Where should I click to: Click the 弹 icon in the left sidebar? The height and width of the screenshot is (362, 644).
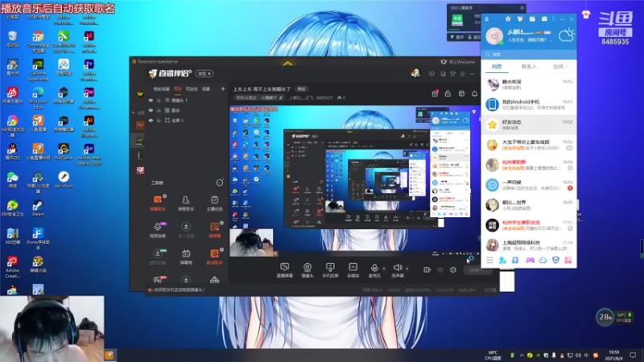tap(140, 171)
